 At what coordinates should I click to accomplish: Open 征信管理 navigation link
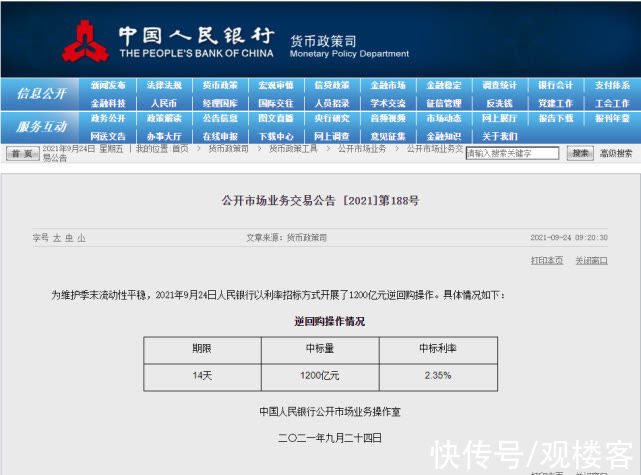[444, 103]
